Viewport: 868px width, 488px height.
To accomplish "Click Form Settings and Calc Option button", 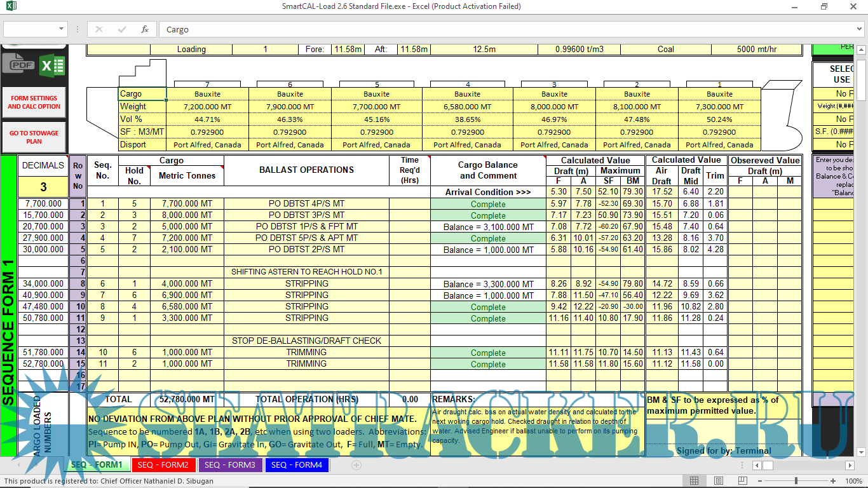I will point(34,102).
